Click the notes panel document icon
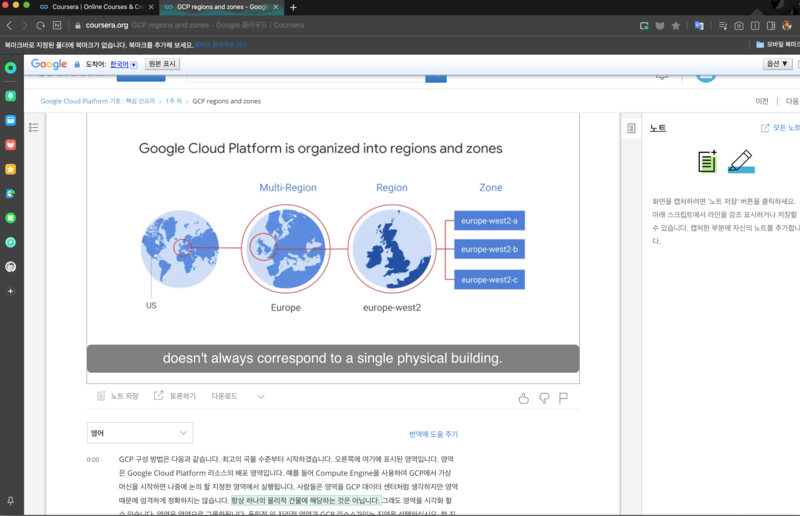800x516 pixels. 631,128
